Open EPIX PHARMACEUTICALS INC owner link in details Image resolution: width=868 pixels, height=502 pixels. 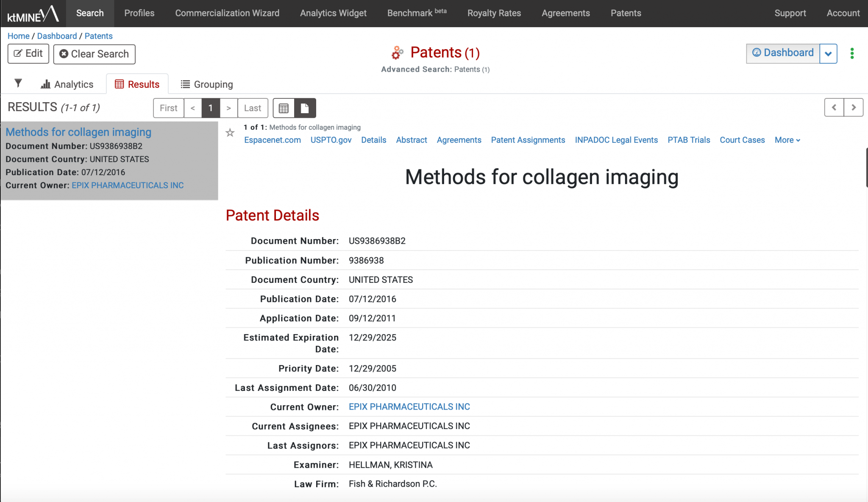(409, 407)
